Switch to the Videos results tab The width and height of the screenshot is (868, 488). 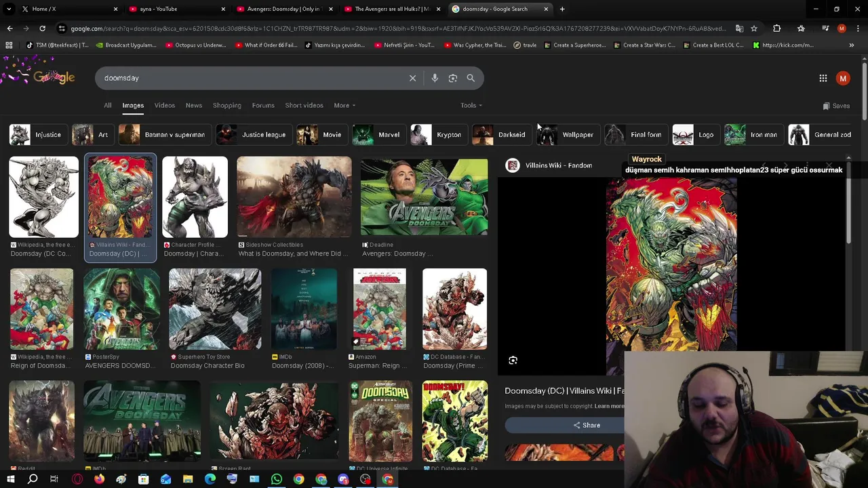click(x=165, y=105)
